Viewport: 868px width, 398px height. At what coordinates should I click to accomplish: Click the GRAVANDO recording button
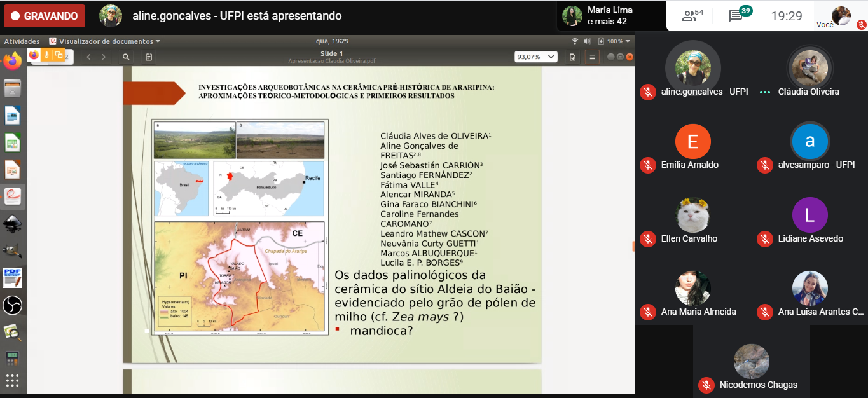[43, 15]
